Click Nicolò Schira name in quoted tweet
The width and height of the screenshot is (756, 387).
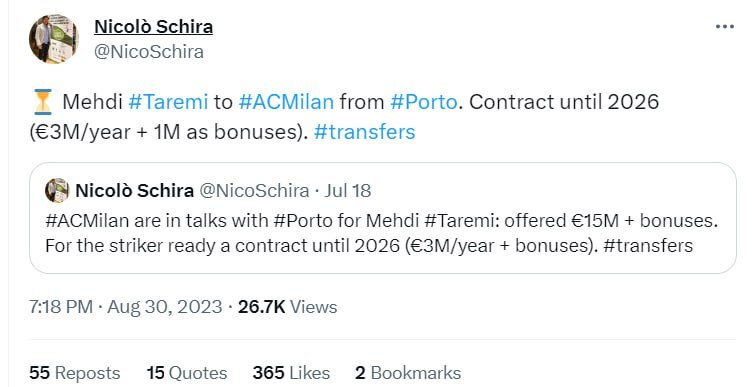(135, 191)
